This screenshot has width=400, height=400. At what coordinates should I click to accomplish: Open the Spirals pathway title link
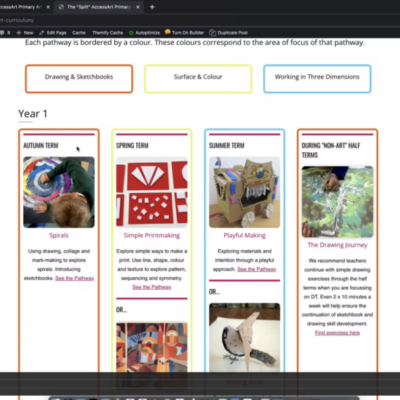59,235
